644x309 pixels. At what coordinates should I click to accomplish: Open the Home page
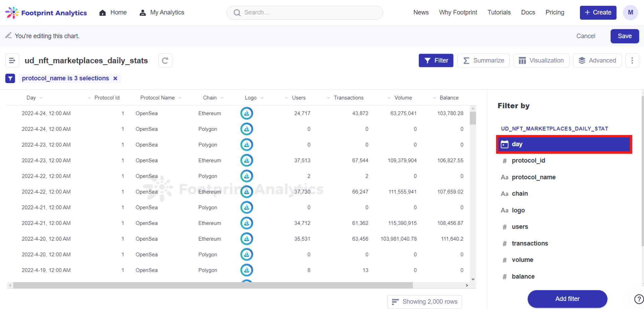[113, 12]
